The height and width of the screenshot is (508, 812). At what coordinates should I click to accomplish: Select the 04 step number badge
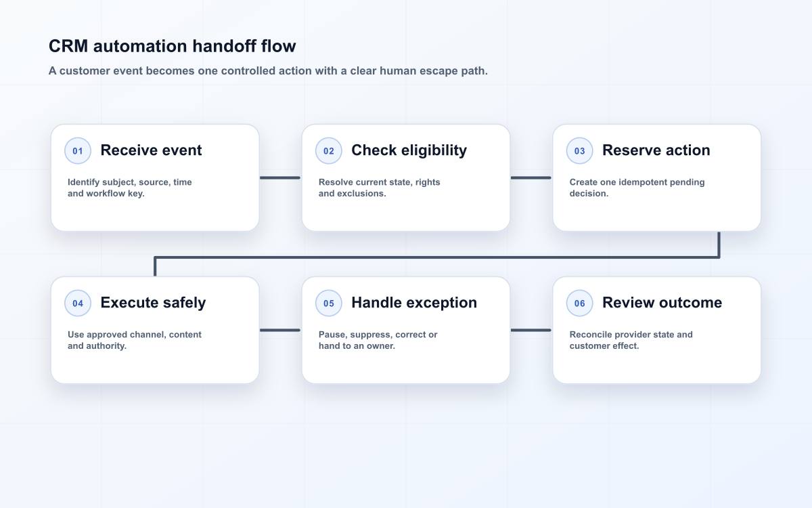[x=78, y=303]
